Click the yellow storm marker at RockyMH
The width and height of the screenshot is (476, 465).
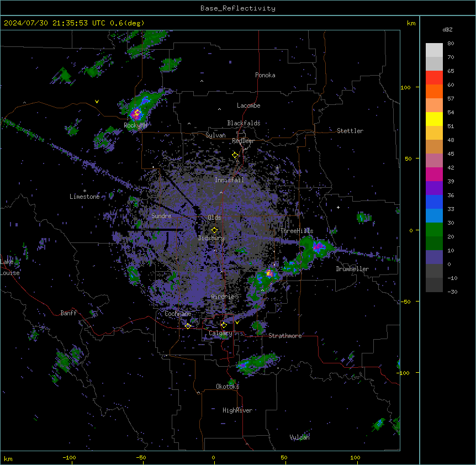tap(137, 113)
